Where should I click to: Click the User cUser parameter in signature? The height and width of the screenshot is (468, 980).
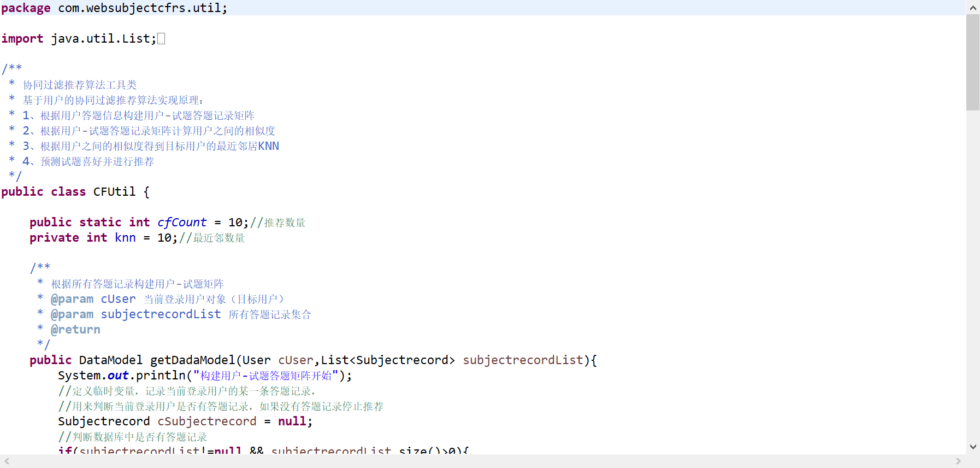[278, 360]
